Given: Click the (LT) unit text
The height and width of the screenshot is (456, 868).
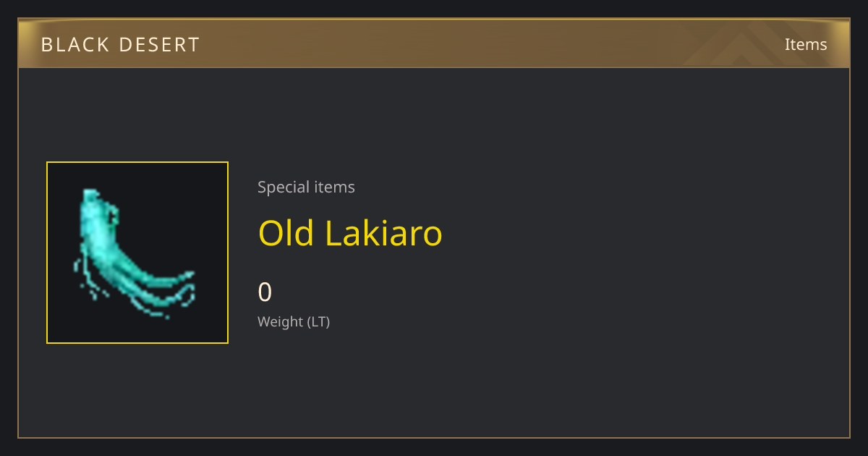Looking at the screenshot, I should [x=318, y=321].
